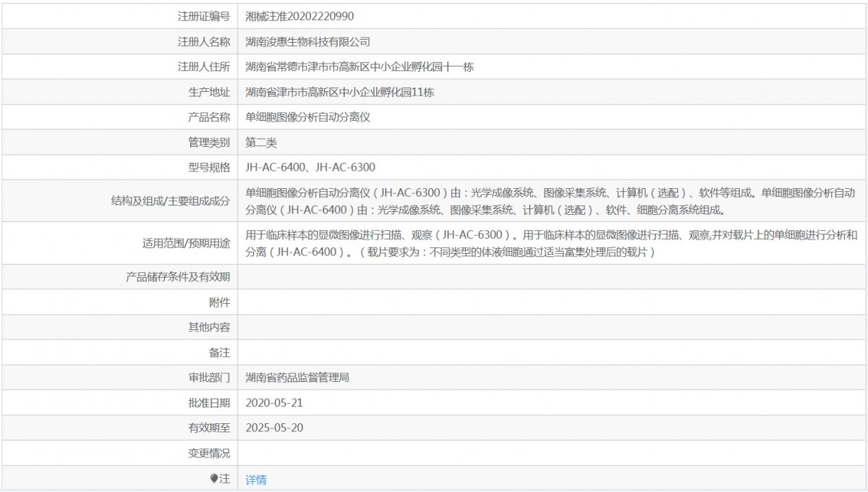This screenshot has height=492, width=868.
Task: Click the 备注 label
Action: point(220,352)
